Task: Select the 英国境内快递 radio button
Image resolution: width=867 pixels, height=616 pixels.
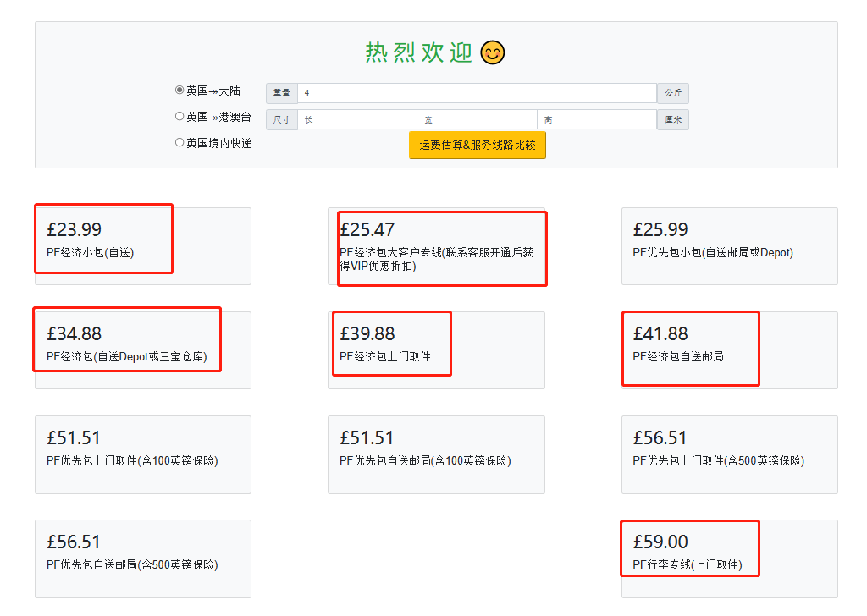Action: point(179,143)
